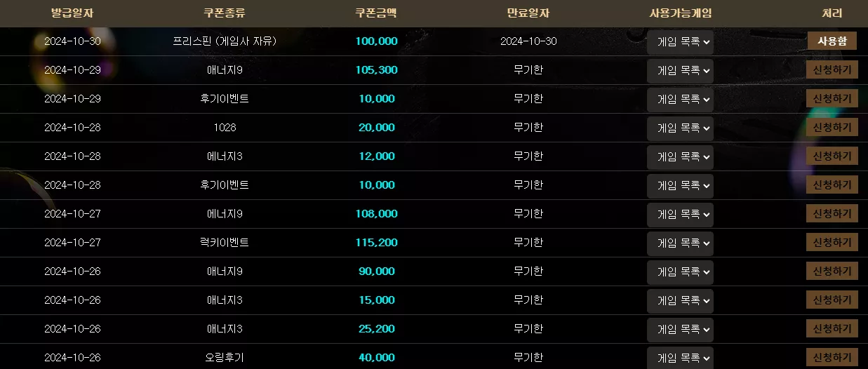This screenshot has height=369, width=868.
Task: Apply for 럭키이벤트 115,200 coupon
Action: pyautogui.click(x=832, y=242)
